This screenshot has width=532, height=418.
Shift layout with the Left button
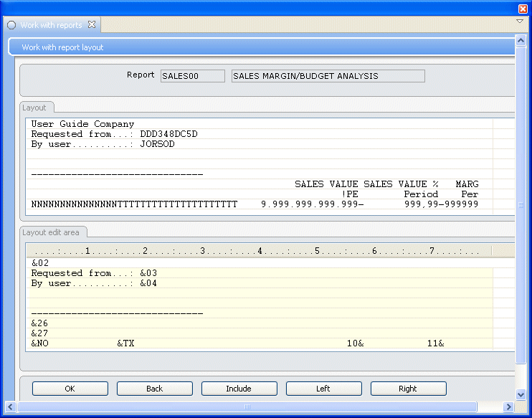323,389
